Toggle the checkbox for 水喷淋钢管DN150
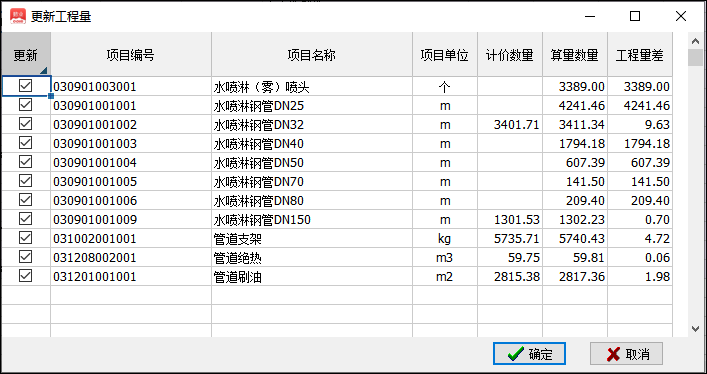The image size is (707, 374). tap(26, 218)
